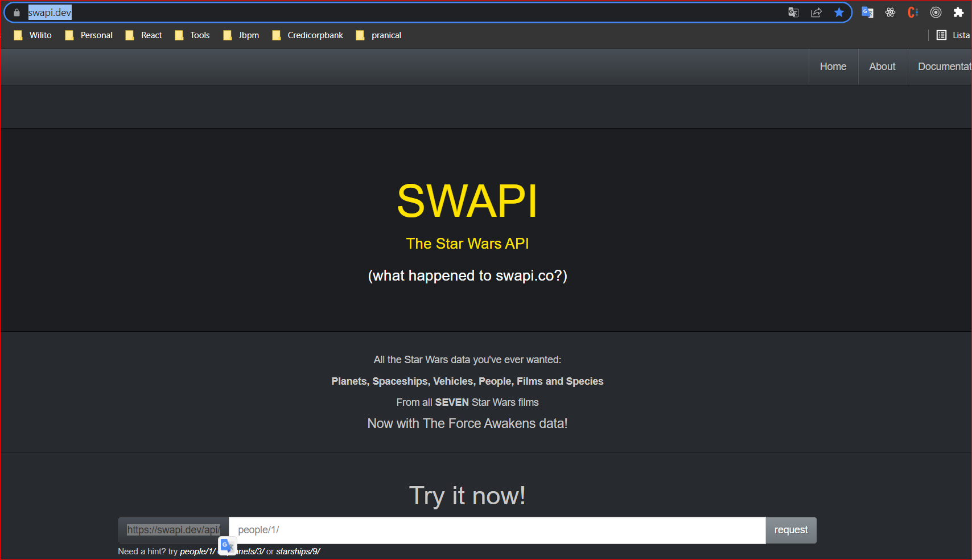Click the orange C extension icon
The height and width of the screenshot is (560, 972).
pos(913,13)
